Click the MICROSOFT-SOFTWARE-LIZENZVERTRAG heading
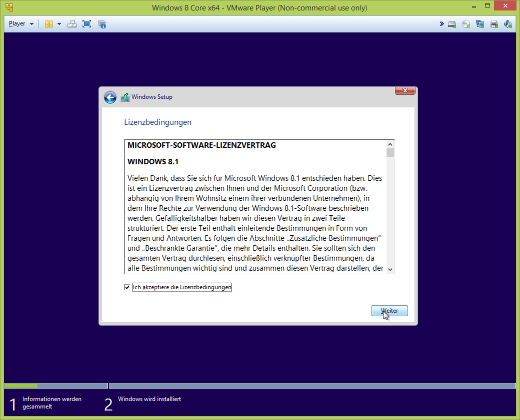520x420 pixels. 201,145
